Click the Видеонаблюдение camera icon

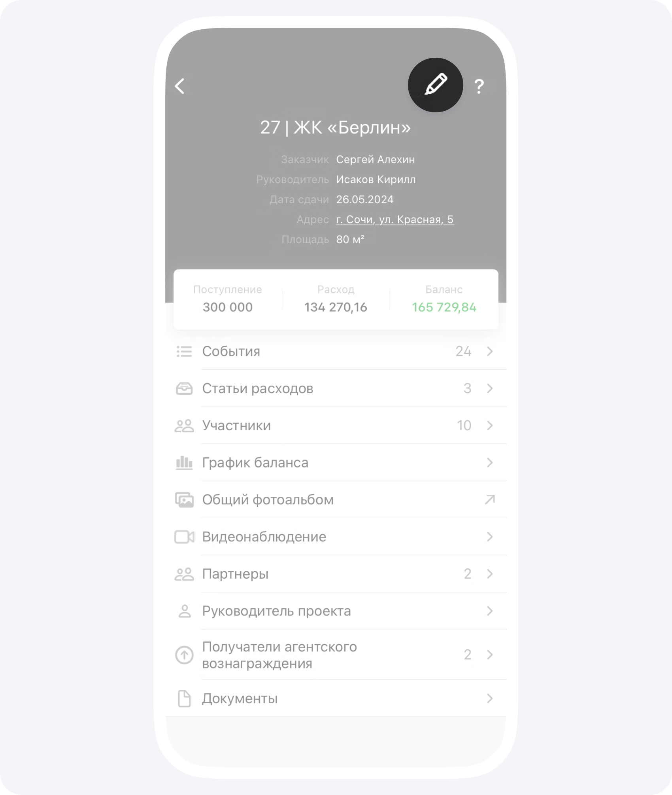pos(184,537)
